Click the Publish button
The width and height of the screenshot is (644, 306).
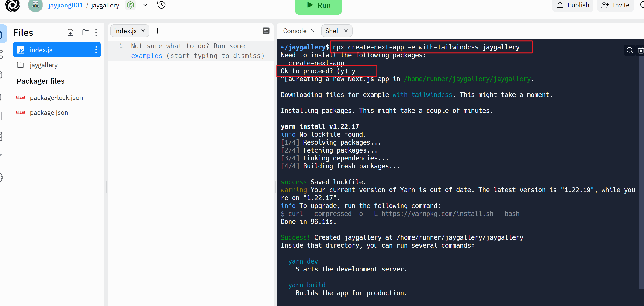point(572,5)
